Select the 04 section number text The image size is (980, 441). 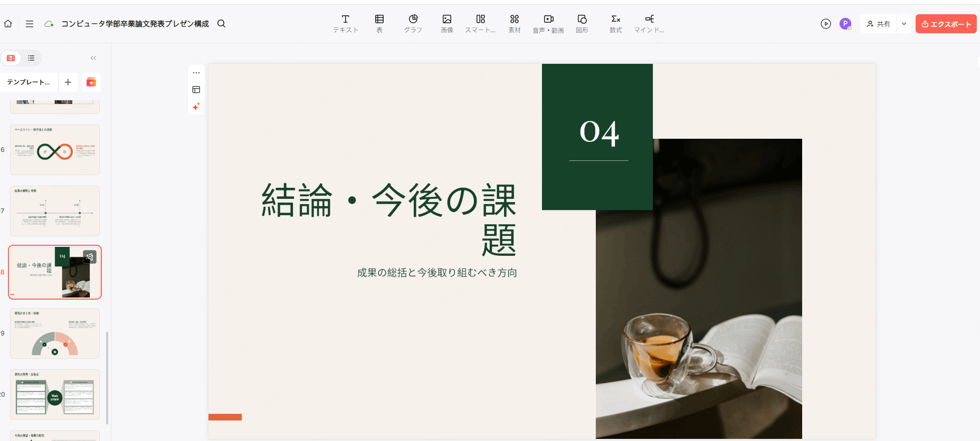coord(599,132)
